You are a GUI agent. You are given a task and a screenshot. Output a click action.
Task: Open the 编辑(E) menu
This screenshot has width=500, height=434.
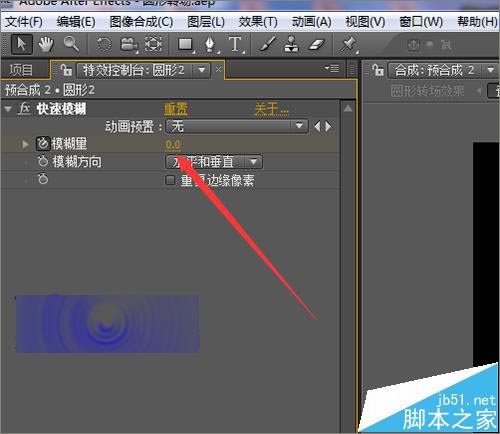pyautogui.click(x=76, y=22)
